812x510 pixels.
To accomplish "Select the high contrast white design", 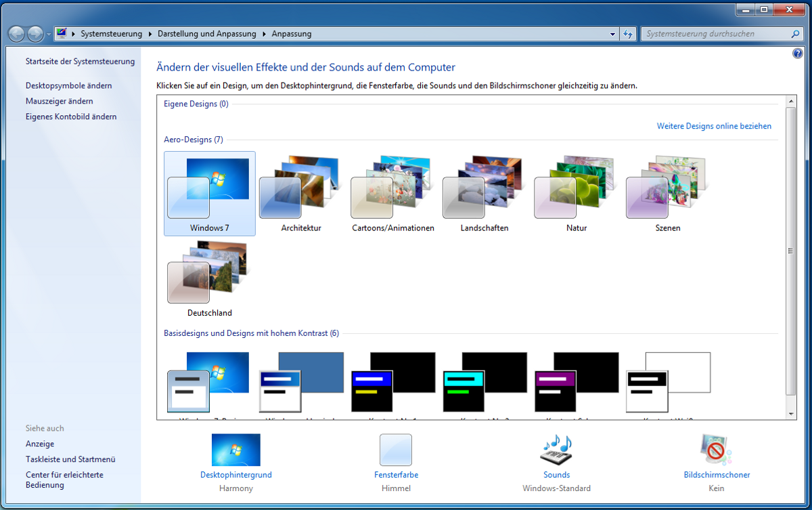I will tap(669, 382).
